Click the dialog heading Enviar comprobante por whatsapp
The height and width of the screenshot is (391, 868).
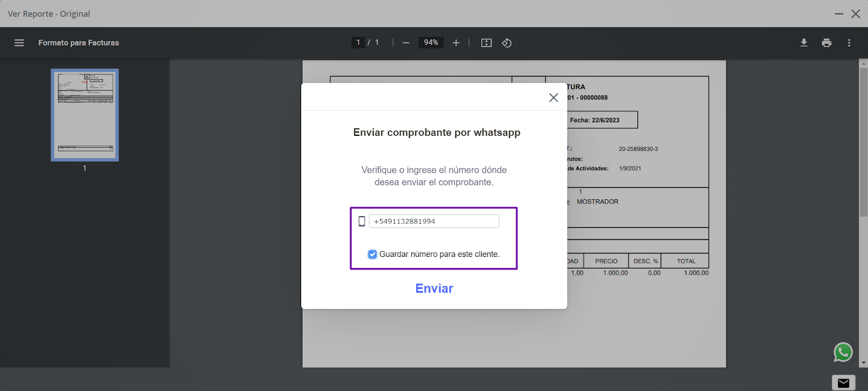coord(437,133)
